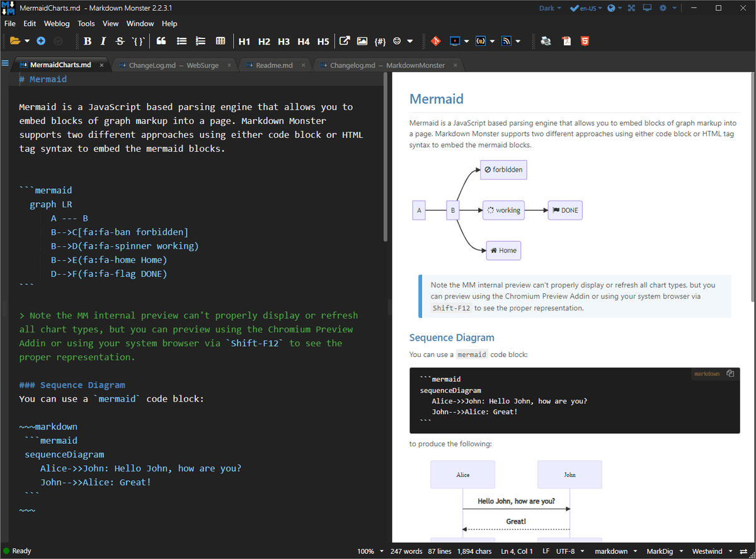756x559 pixels.
Task: Open the settings gear dropdown arrow
Action: point(675,8)
